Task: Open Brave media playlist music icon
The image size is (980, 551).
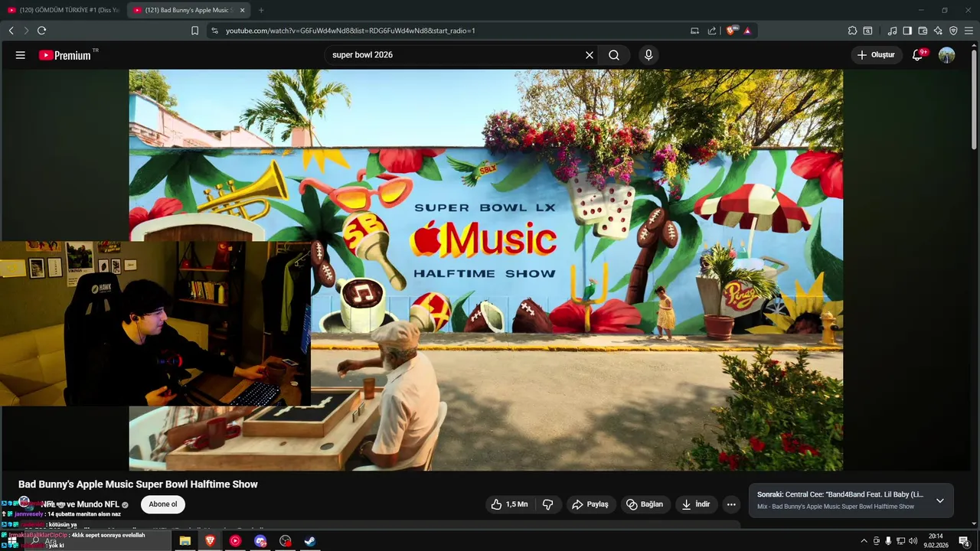Action: click(x=892, y=31)
